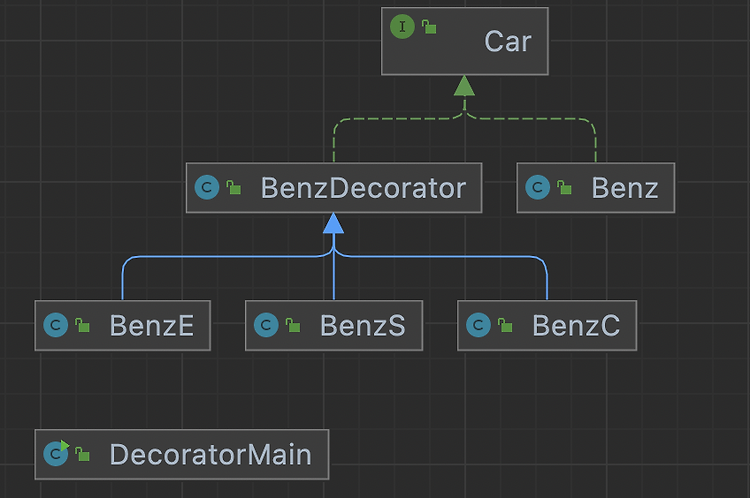Select the BenzC class label
Viewport: 750px width, 498px height.
(576, 326)
